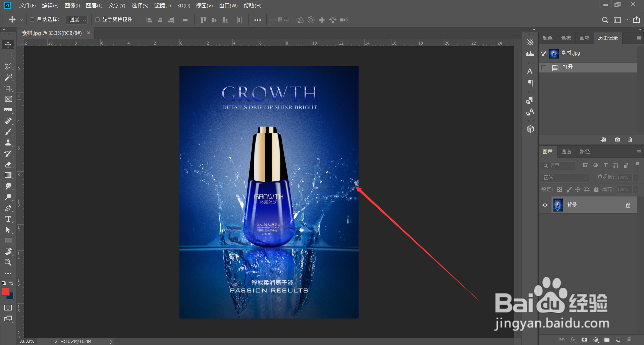Switch to the 路径 tab
Screen dimensions: 644x345
pos(585,152)
